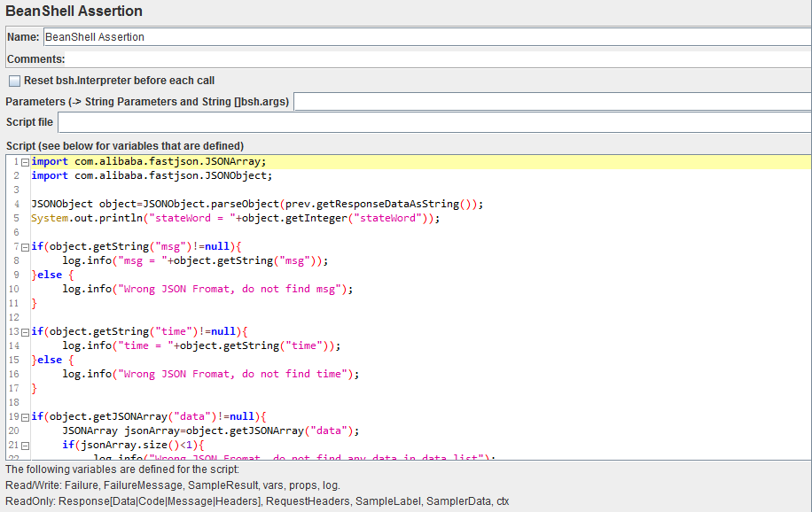Click the if object.getString("time") line
This screenshot has height=512, width=812.
(x=139, y=331)
